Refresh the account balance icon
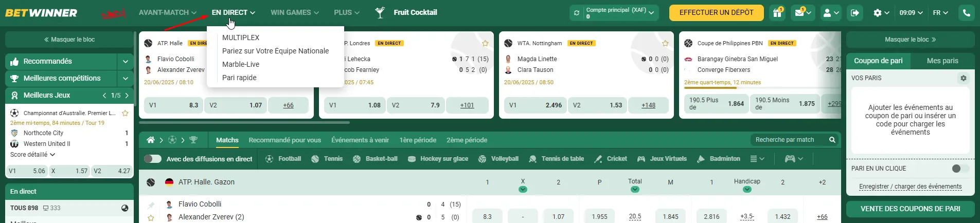Screen dimensions: 980x223 [x=577, y=13]
